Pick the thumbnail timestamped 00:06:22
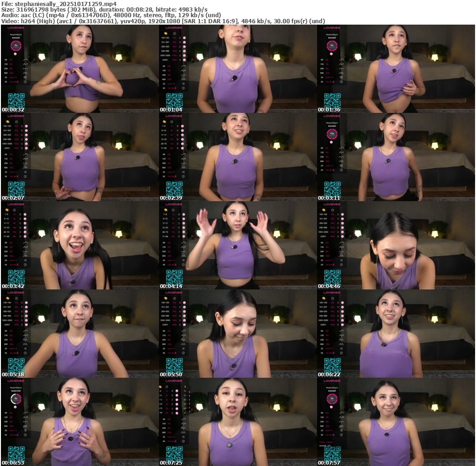 (396, 334)
